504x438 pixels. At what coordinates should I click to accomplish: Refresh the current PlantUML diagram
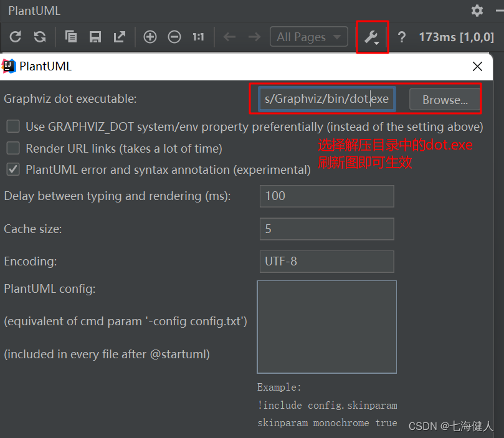[x=15, y=37]
